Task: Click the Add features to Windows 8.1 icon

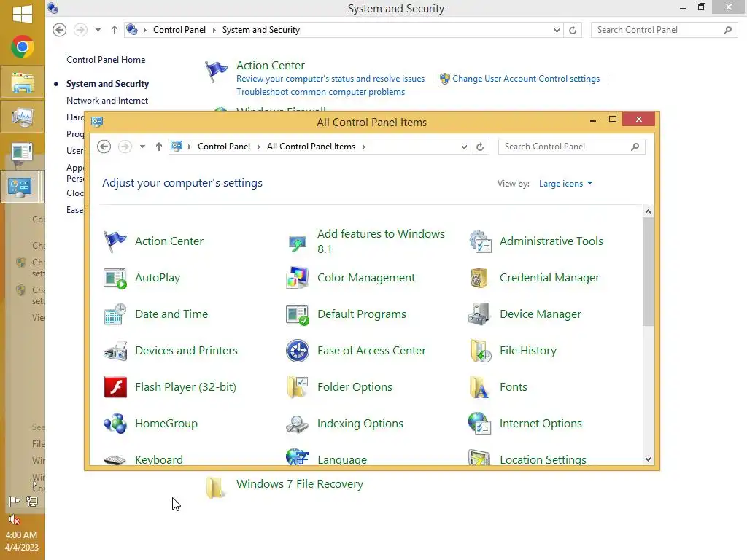Action: point(298,242)
